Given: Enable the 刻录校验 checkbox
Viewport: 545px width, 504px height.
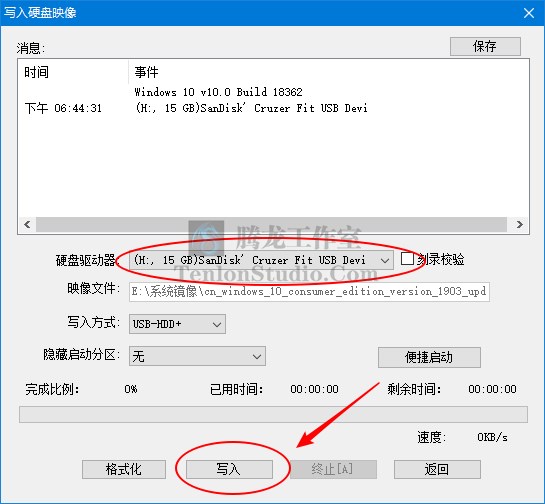Looking at the screenshot, I should click(x=407, y=259).
